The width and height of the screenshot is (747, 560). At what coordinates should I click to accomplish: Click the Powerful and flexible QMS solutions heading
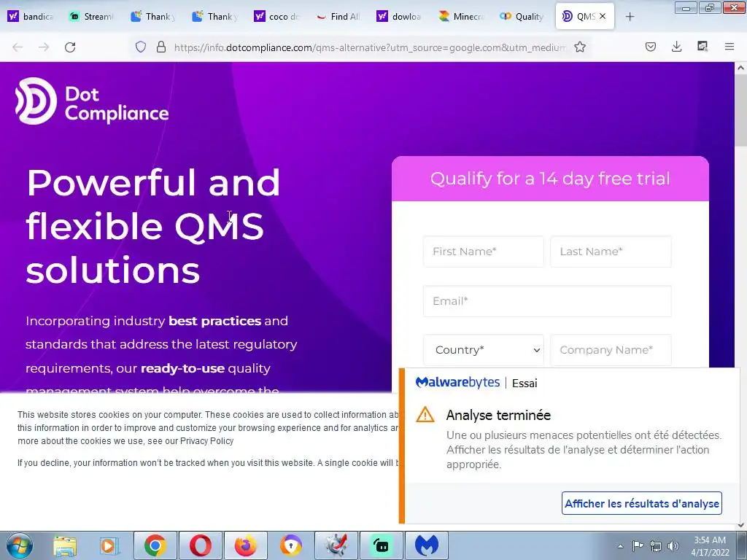click(153, 226)
